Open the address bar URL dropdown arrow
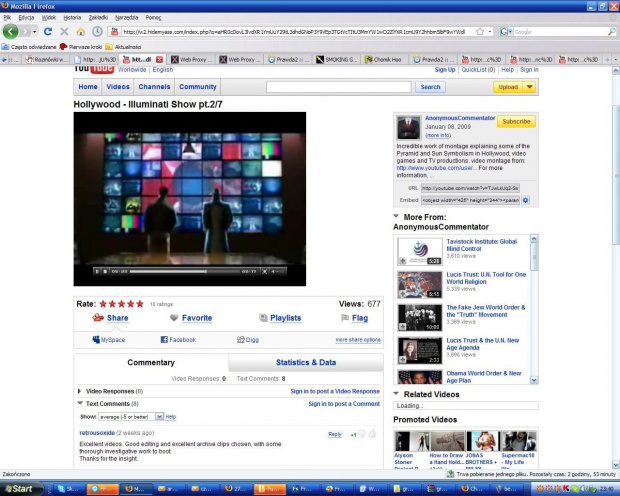Viewport: 620px width, 496px height. (x=490, y=32)
